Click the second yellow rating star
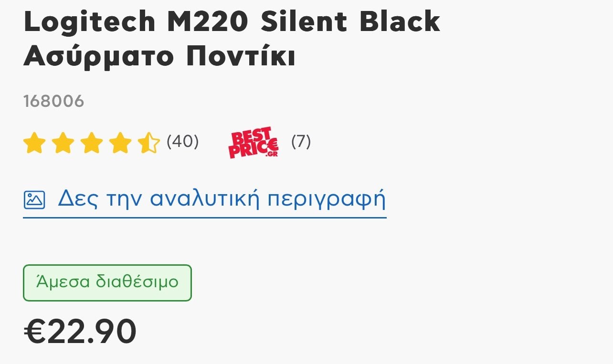 click(63, 143)
